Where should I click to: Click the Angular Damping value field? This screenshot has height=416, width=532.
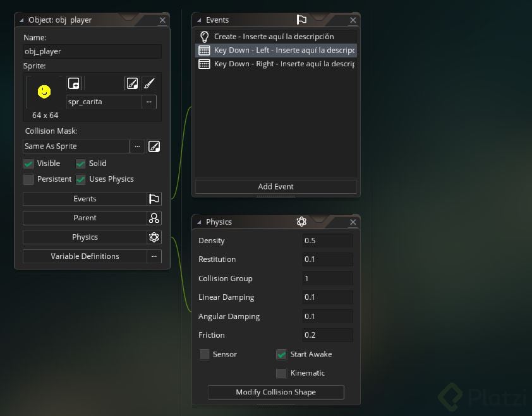tap(327, 316)
